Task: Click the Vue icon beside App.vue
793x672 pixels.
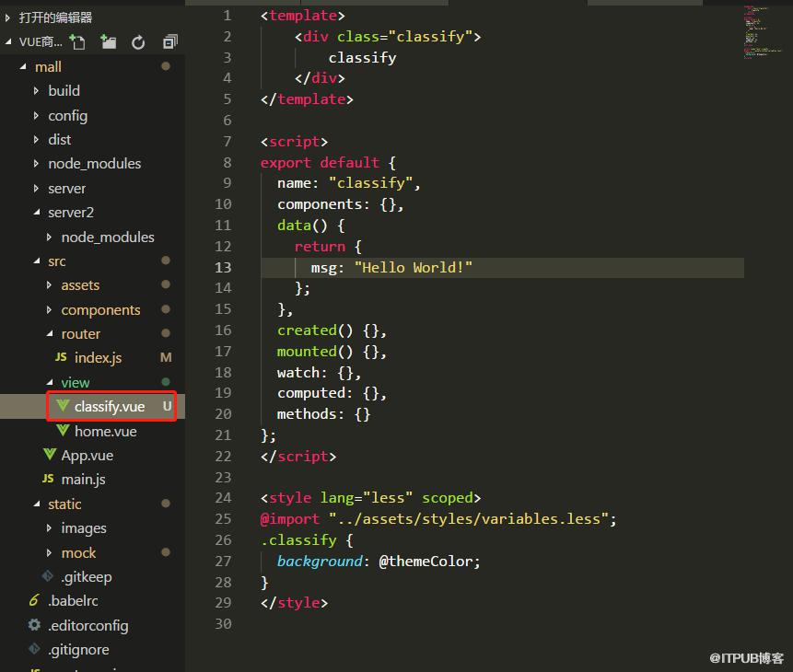Action: (x=50, y=454)
